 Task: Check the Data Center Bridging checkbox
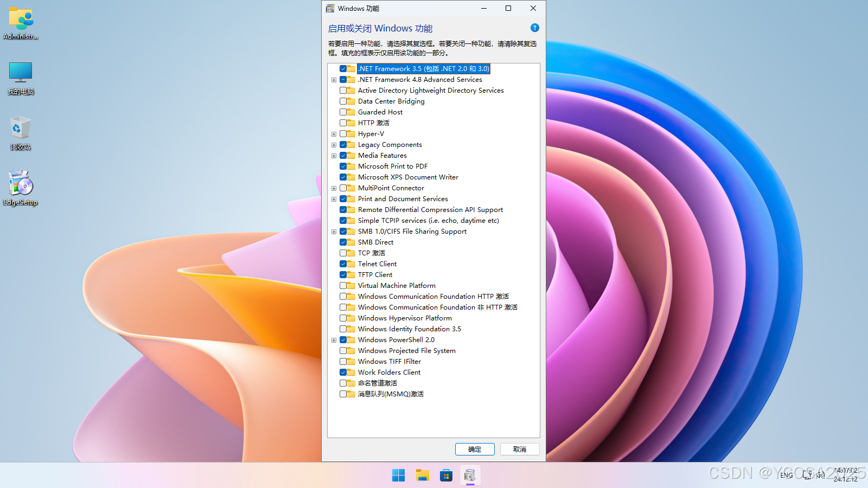343,101
